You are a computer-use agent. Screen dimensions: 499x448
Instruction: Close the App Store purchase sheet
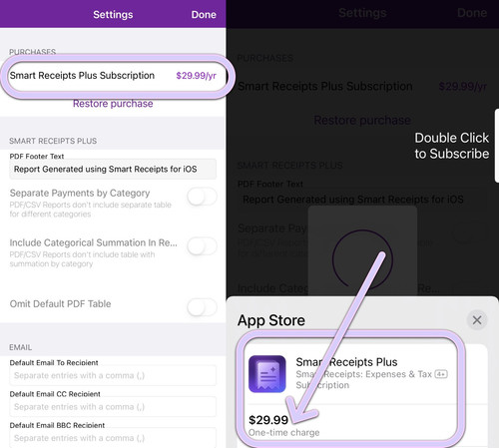coord(477,320)
